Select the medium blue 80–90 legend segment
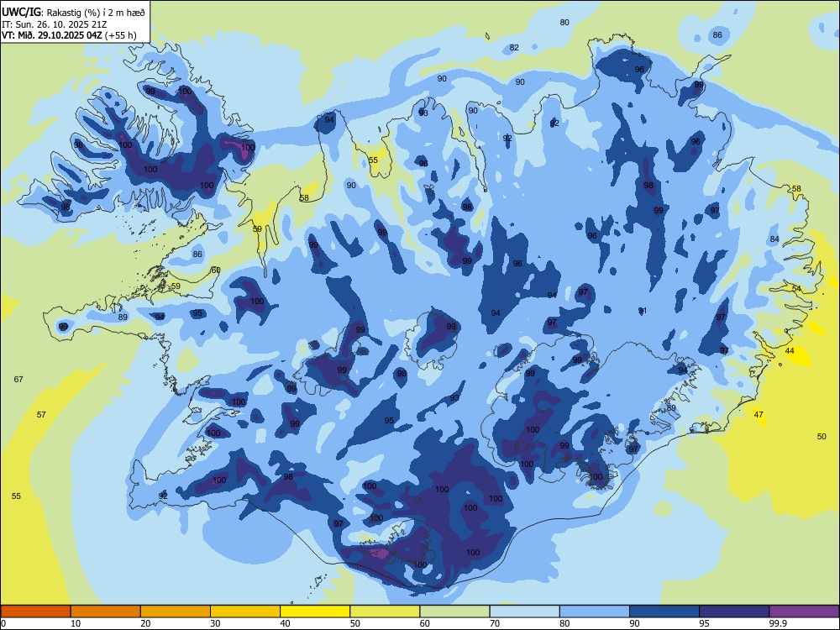Screen dimensions: 840x630 click(595, 612)
